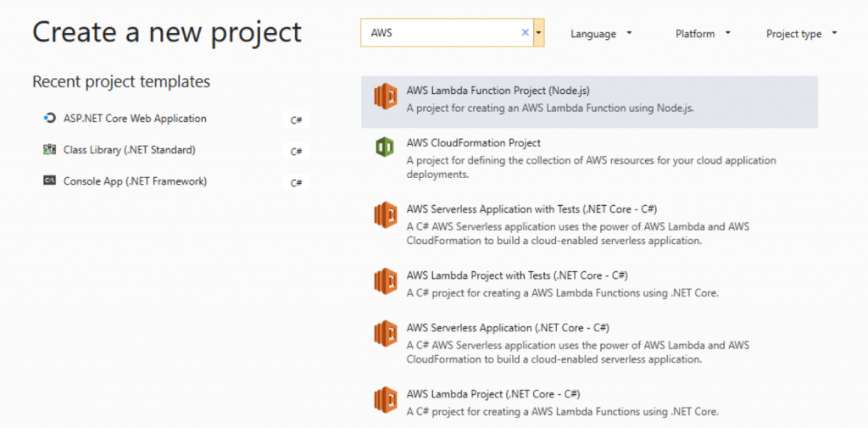
Task: Click the green AWS CloudFormation Project icon
Action: tap(386, 148)
